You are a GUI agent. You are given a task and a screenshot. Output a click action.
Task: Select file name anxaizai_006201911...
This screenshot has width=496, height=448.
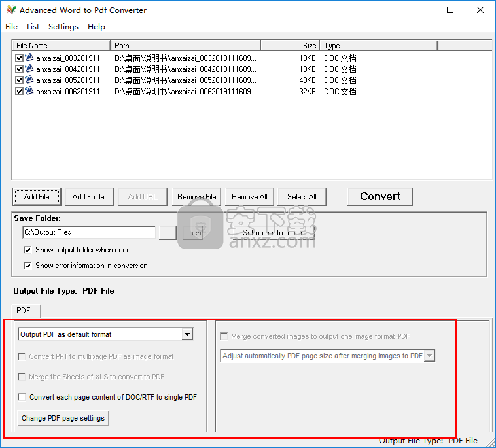point(71,92)
